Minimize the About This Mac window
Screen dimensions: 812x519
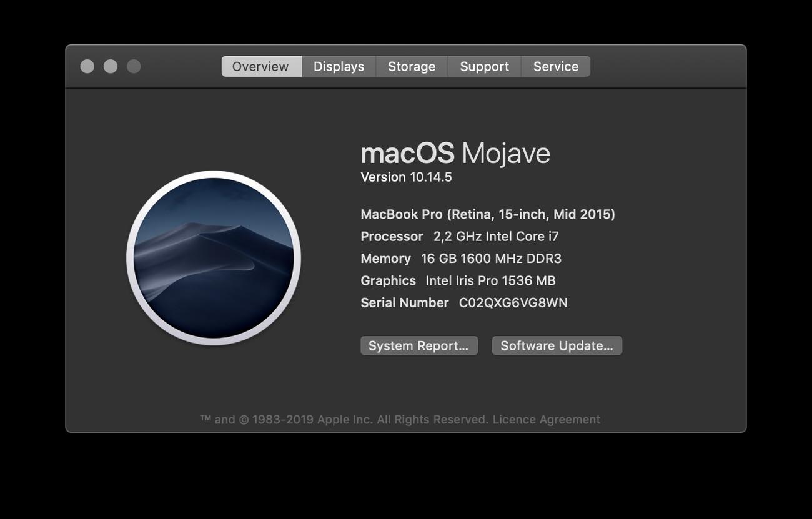coord(111,66)
